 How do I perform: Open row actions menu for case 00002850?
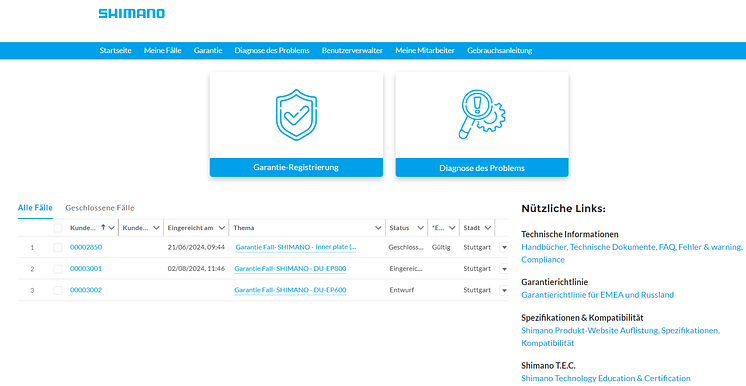click(x=504, y=247)
